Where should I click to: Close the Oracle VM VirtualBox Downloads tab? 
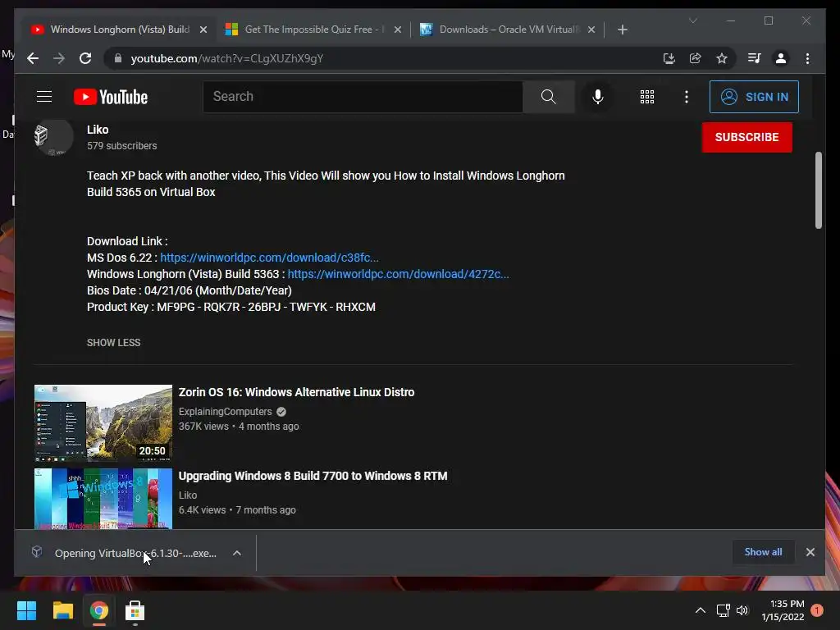pos(591,30)
